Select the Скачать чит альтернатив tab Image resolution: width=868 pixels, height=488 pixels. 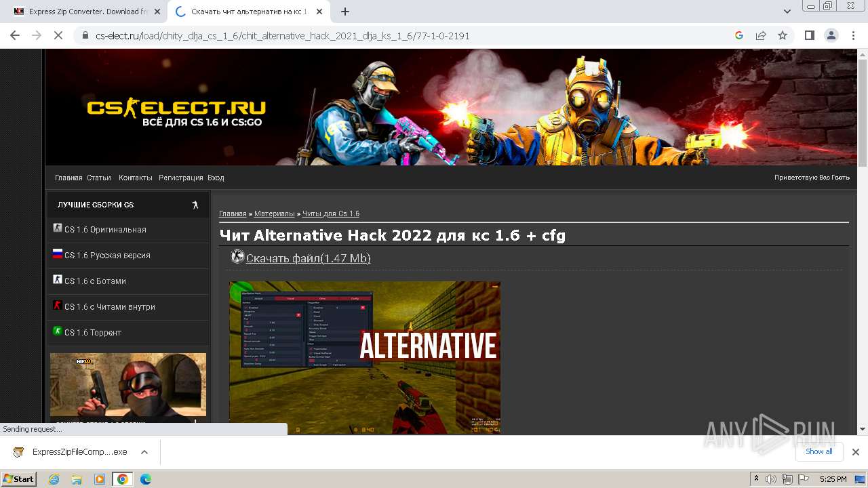pos(250,12)
